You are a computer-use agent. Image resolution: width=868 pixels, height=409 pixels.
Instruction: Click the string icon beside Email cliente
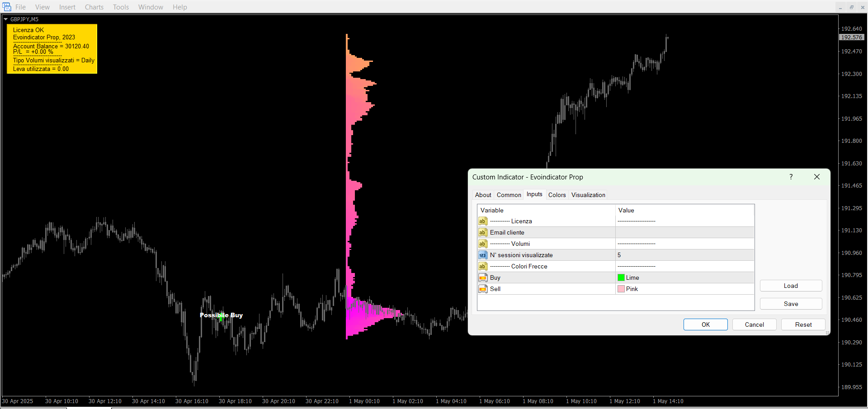tap(483, 232)
